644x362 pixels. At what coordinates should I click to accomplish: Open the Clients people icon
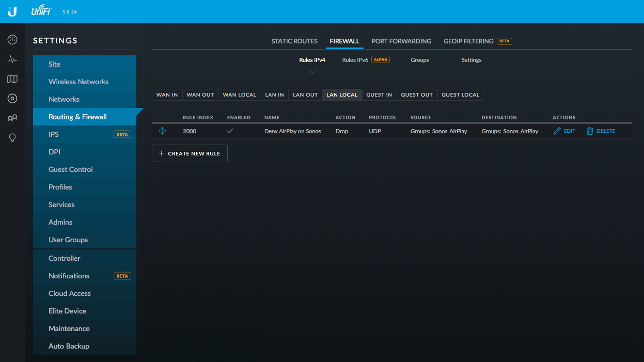[x=12, y=118]
